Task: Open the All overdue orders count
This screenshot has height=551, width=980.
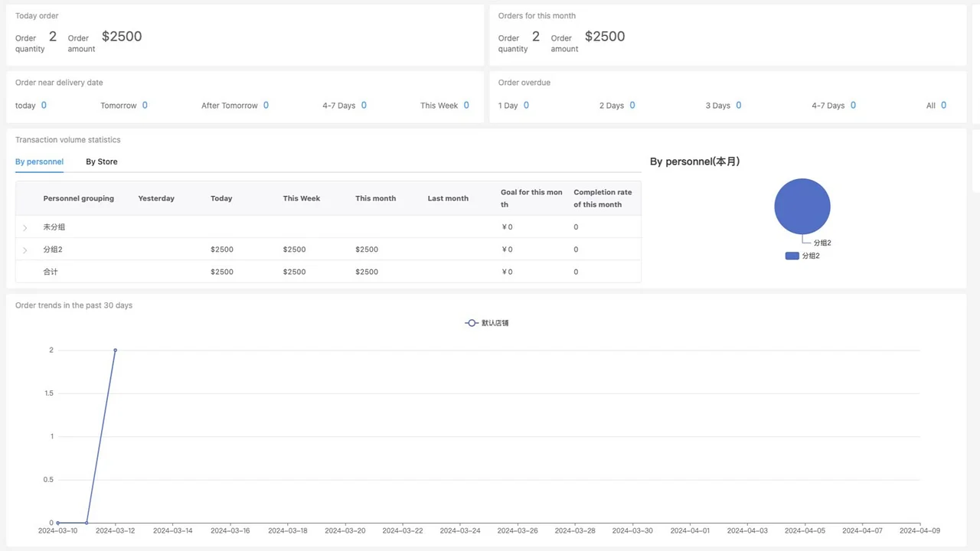Action: point(944,106)
